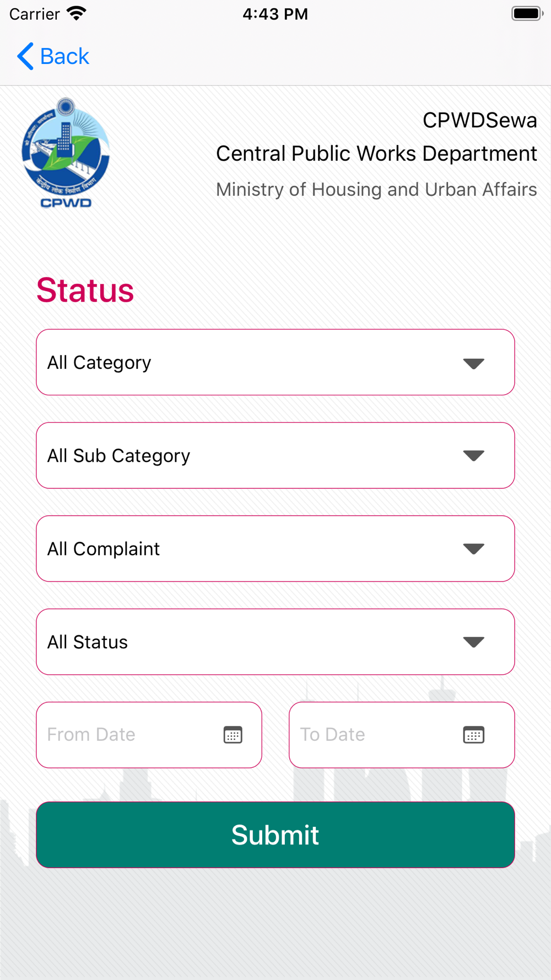The width and height of the screenshot is (551, 980).
Task: Tap the Central Public Works Department title
Action: 376,154
